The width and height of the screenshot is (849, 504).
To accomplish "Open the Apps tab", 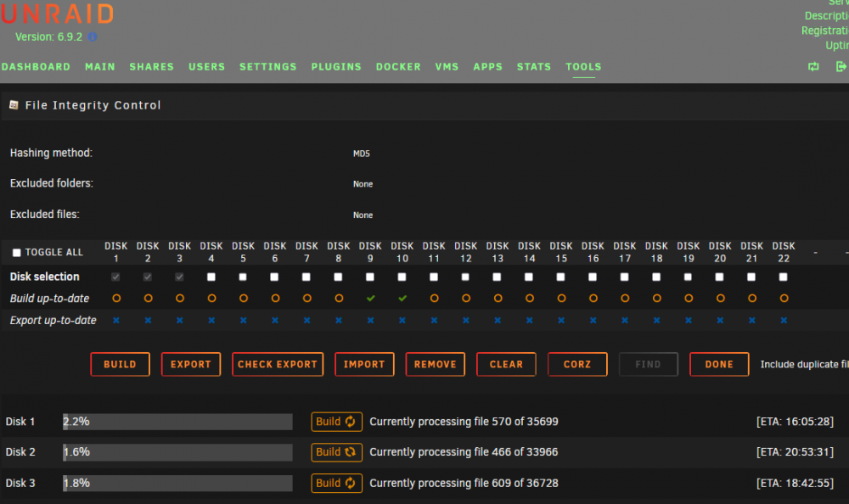I will (488, 66).
